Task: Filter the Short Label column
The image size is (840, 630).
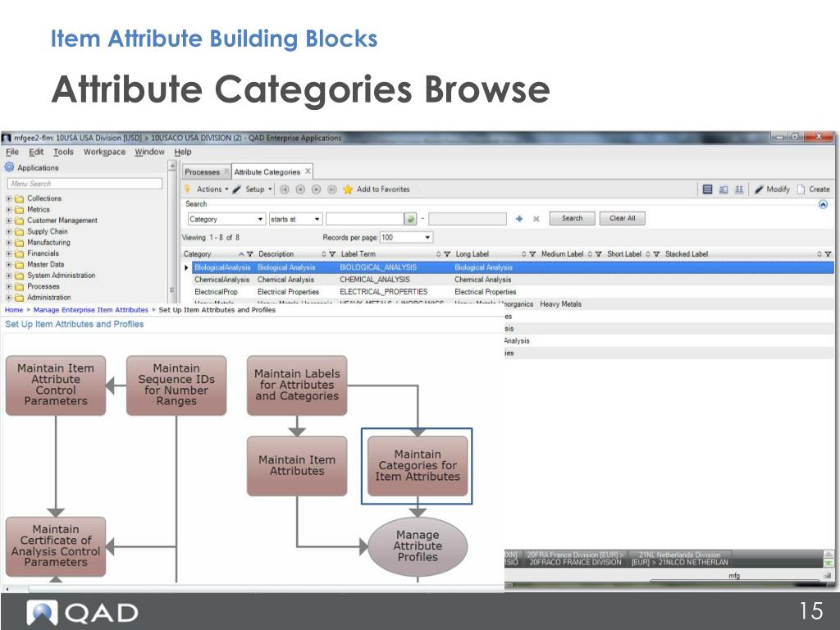Action: click(x=656, y=254)
